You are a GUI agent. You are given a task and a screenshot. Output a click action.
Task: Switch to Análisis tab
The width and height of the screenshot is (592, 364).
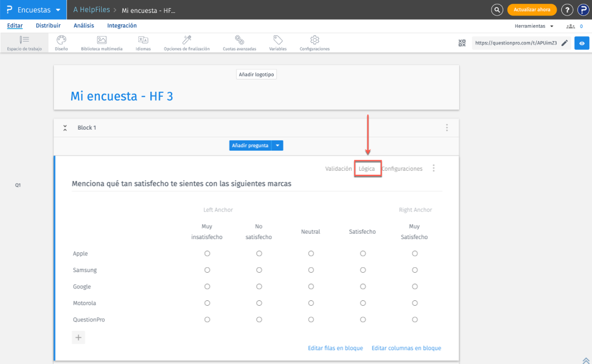tap(84, 26)
